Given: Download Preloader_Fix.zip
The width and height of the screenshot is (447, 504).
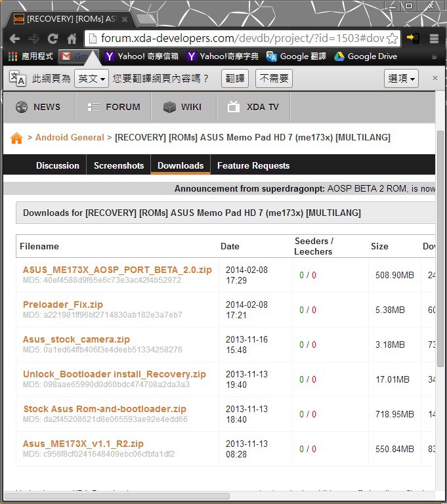Looking at the screenshot, I should click(63, 304).
